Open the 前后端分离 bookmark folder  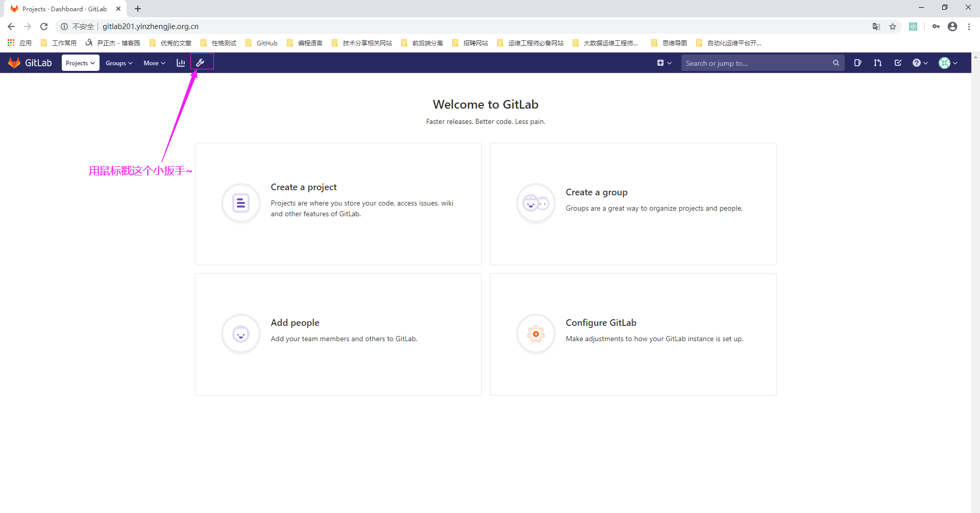pyautogui.click(x=422, y=43)
